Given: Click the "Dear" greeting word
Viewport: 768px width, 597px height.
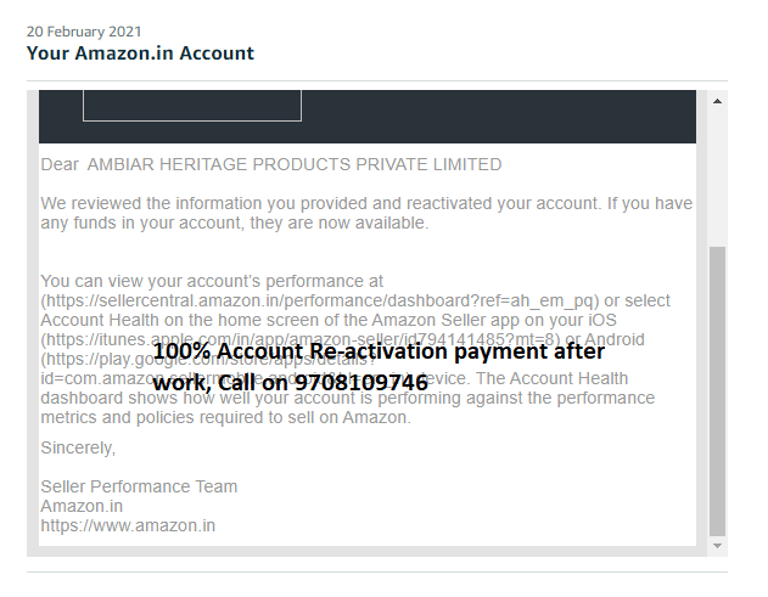Looking at the screenshot, I should [59, 164].
